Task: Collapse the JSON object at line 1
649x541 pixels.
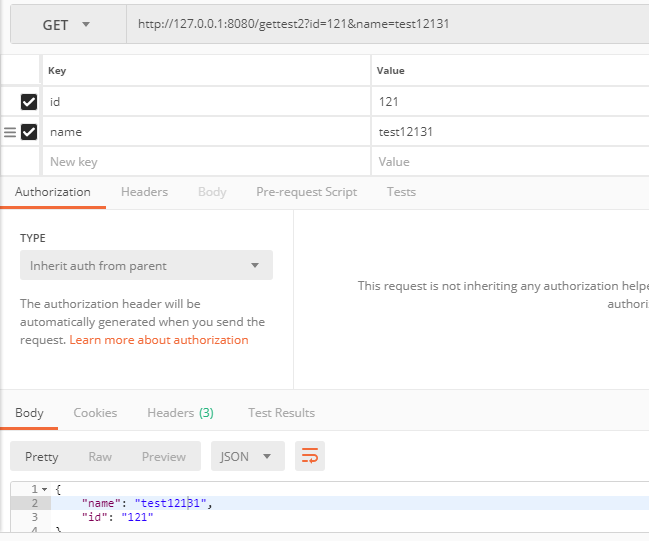Action: coord(45,490)
